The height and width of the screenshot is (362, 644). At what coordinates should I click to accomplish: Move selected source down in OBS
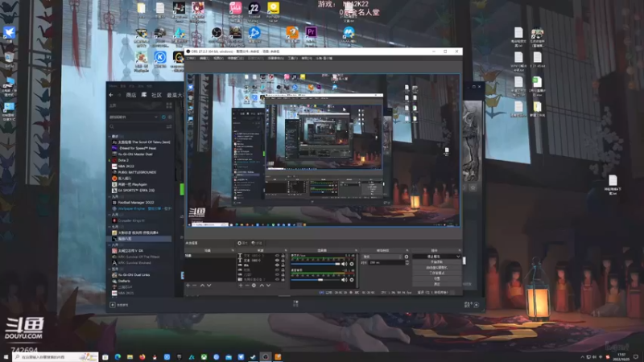point(269,286)
